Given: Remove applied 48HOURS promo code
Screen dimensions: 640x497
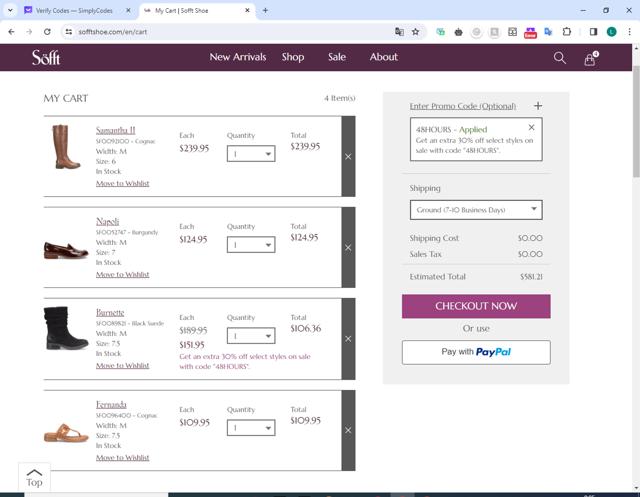Looking at the screenshot, I should tap(531, 127).
